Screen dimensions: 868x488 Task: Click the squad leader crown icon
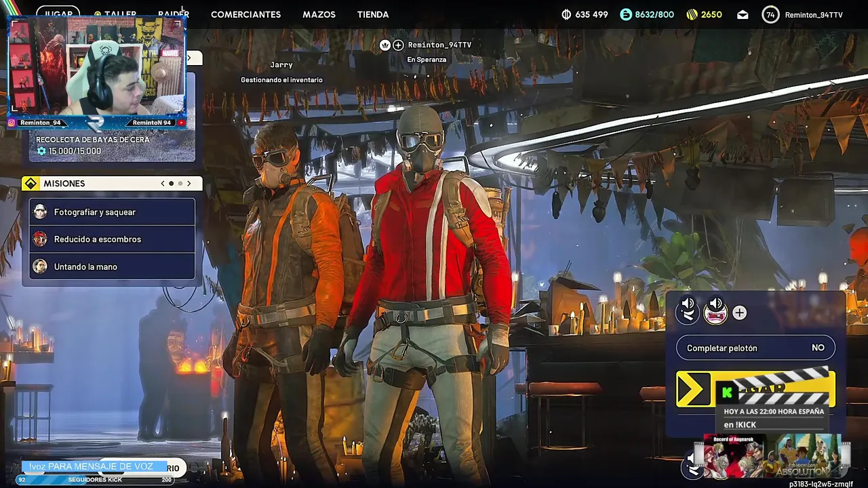[x=385, y=45]
